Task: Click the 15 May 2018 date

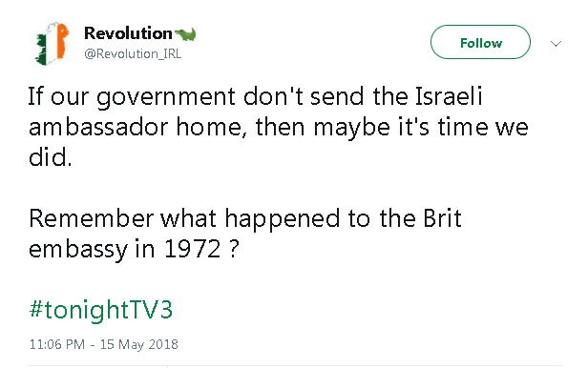Action: [x=138, y=344]
